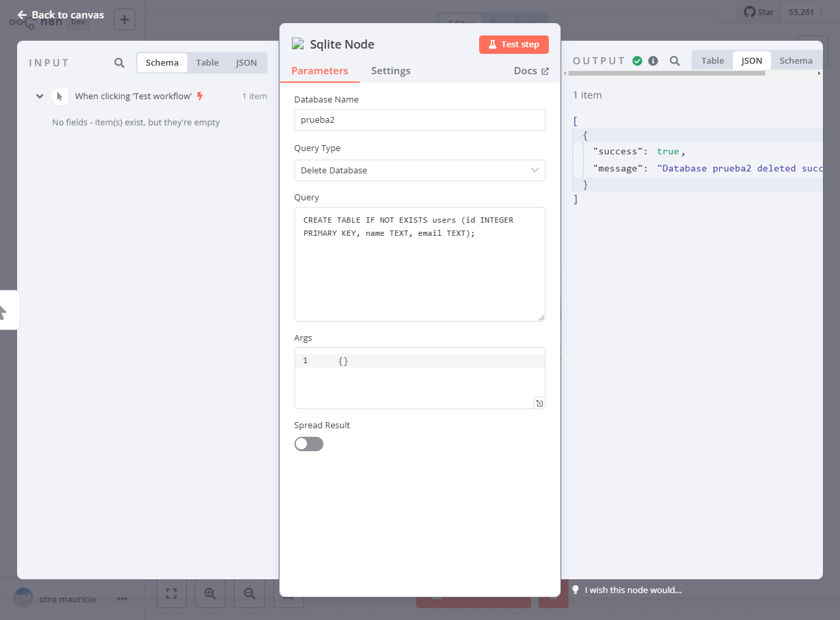Click the "success" key in JSON output
This screenshot has height=620, width=840.
point(618,151)
